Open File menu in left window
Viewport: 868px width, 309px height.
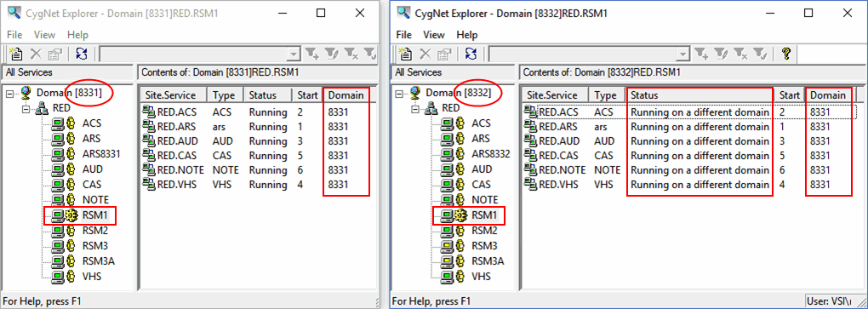coord(14,34)
